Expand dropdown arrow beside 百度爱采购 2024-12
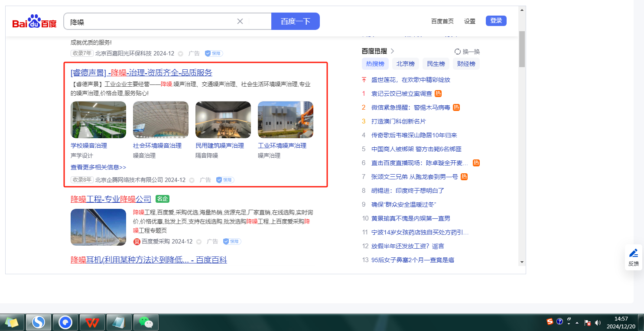 pyautogui.click(x=199, y=241)
